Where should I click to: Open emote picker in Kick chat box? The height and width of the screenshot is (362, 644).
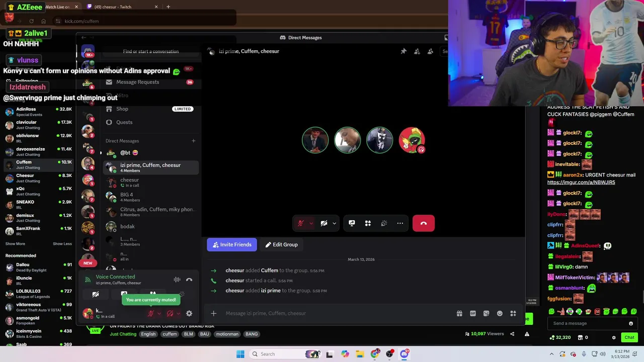(x=631, y=323)
